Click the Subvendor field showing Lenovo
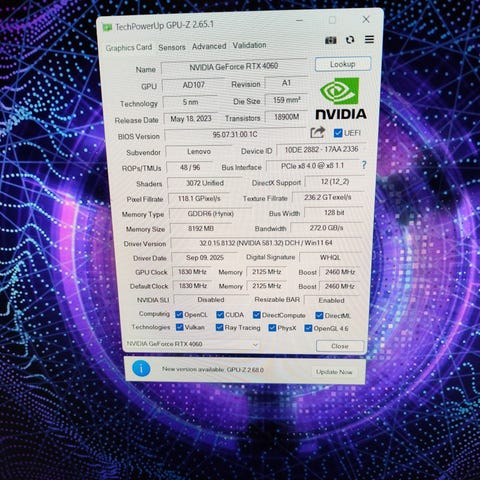 199,151
